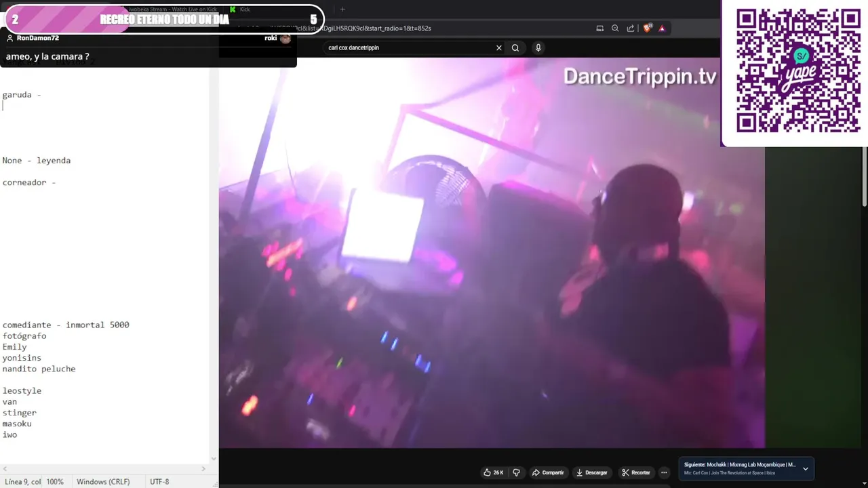
Task: Click the YouTube search magnifier button
Action: pos(515,48)
